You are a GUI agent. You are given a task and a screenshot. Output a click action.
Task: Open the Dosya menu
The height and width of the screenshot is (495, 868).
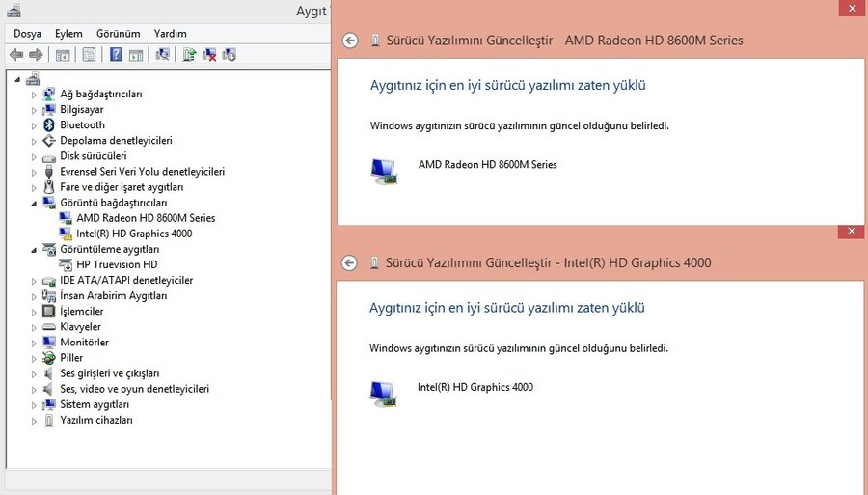(27, 33)
